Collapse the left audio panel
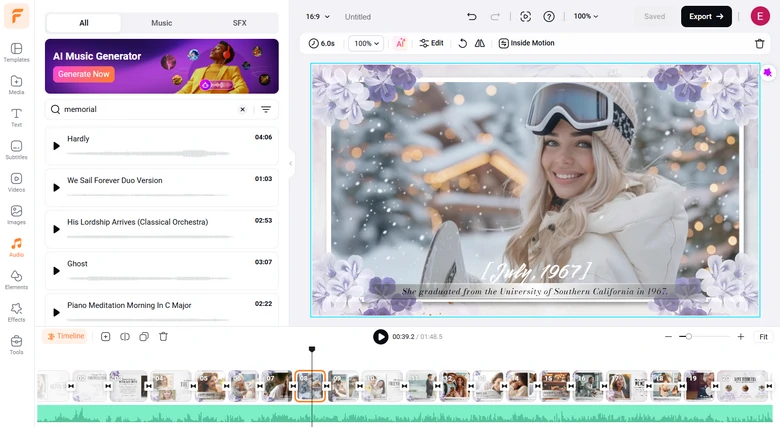This screenshot has width=780, height=427. pos(291,163)
